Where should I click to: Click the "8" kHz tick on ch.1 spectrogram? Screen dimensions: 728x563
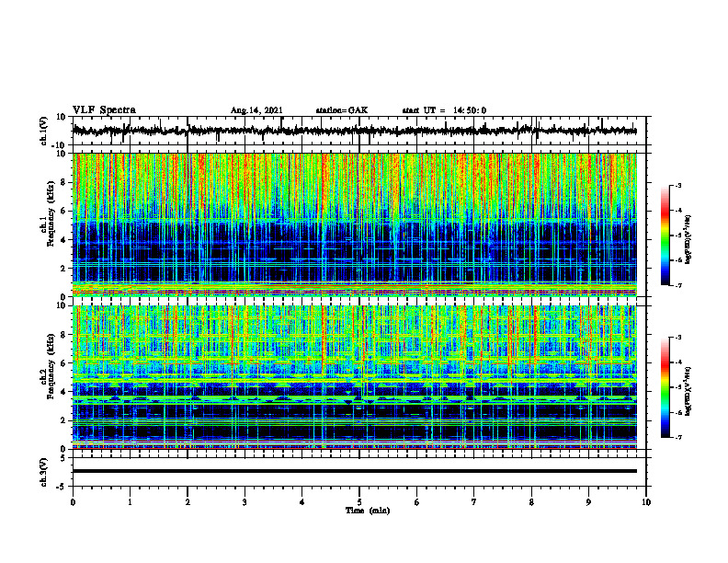(63, 182)
